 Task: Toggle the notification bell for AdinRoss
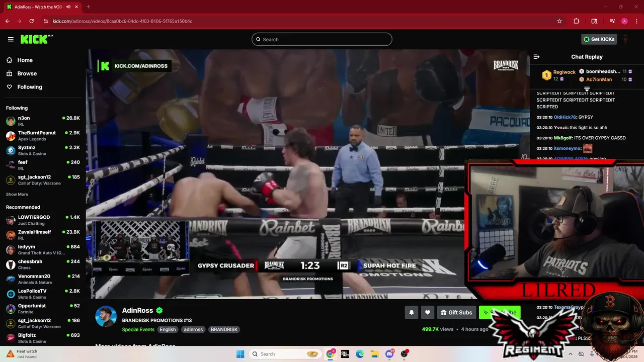coord(412,312)
